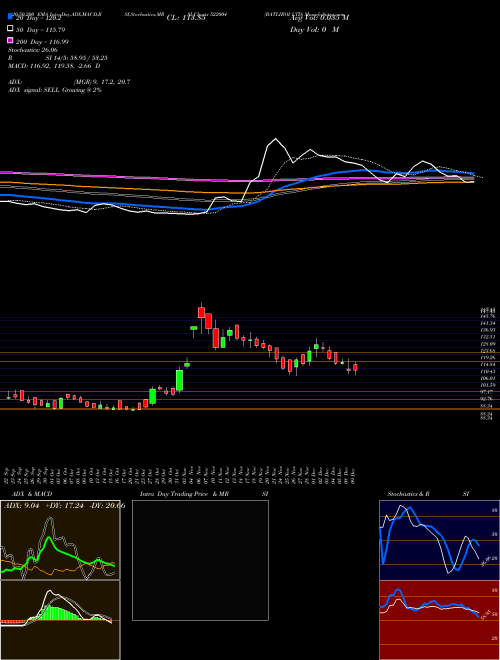Click the 136.93 price axis label
This screenshot has height=660, width=500.
pyautogui.click(x=486, y=330)
